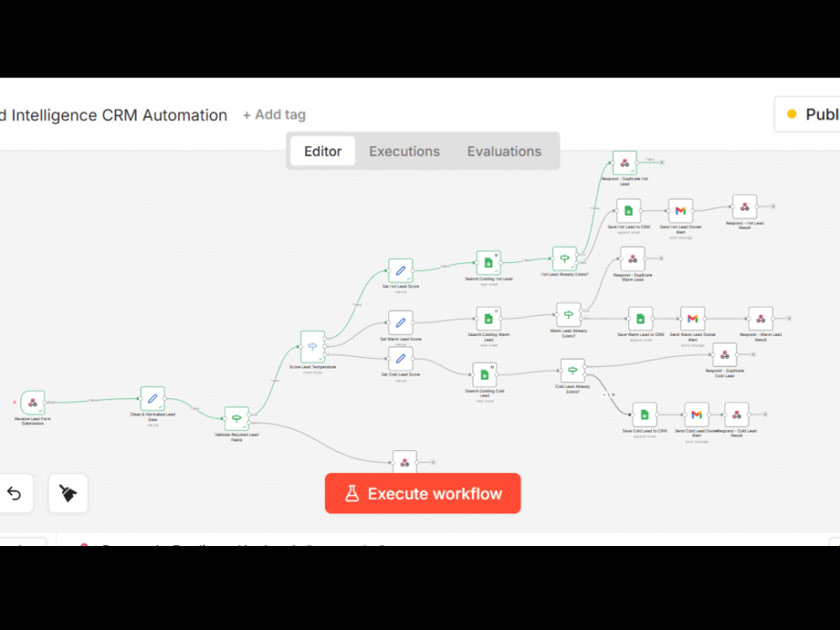This screenshot has width=840, height=630.
Task: Click the plus handle after Respond - Duplicate Warm Lead
Action: [x=662, y=258]
